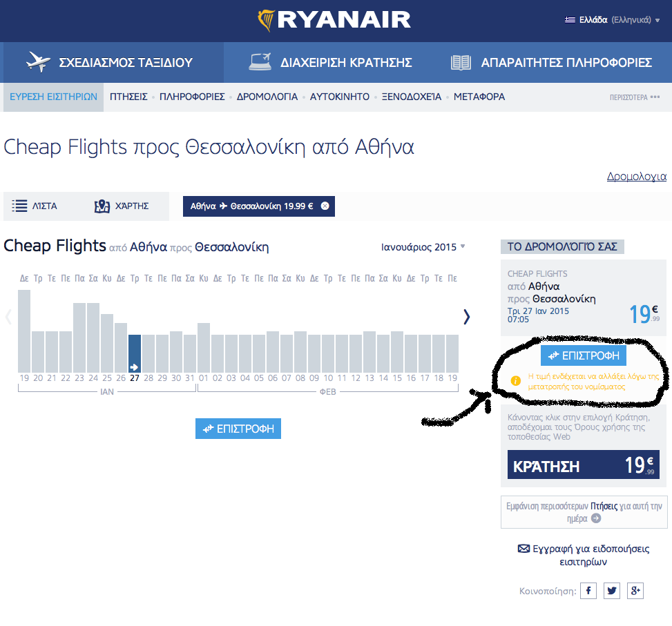Share on Twitter
Screen dimensions: 672x626
[612, 591]
